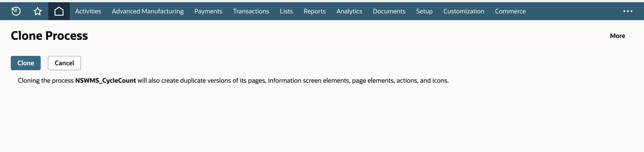Image resolution: width=644 pixels, height=152 pixels.
Task: Open the Recent Records history icon
Action: pos(16,11)
